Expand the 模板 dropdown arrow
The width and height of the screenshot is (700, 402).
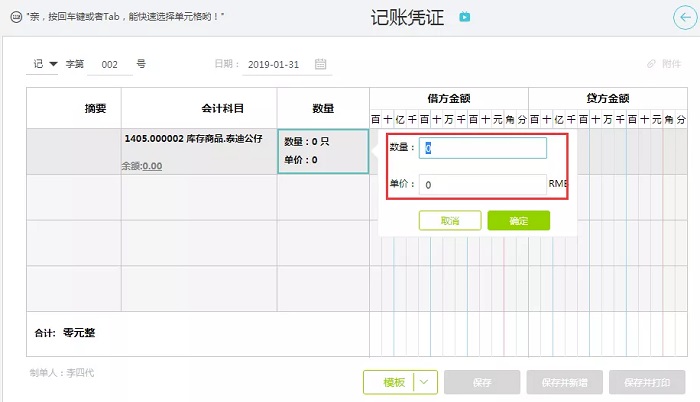pos(426,381)
